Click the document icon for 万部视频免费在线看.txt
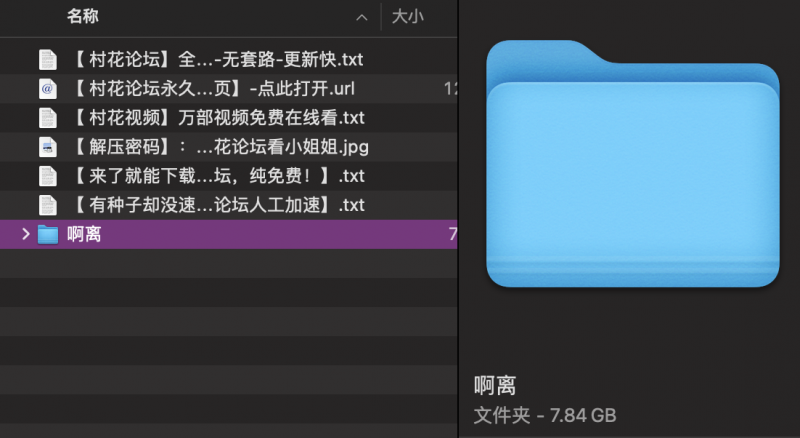Viewport: 800px width, 438px height. point(47,118)
